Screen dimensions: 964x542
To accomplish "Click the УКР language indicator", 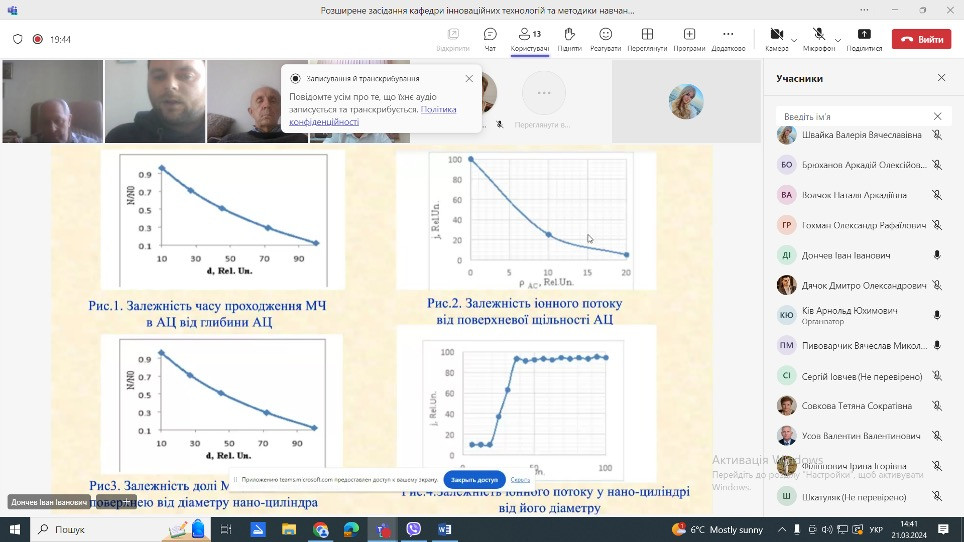I will click(876, 529).
